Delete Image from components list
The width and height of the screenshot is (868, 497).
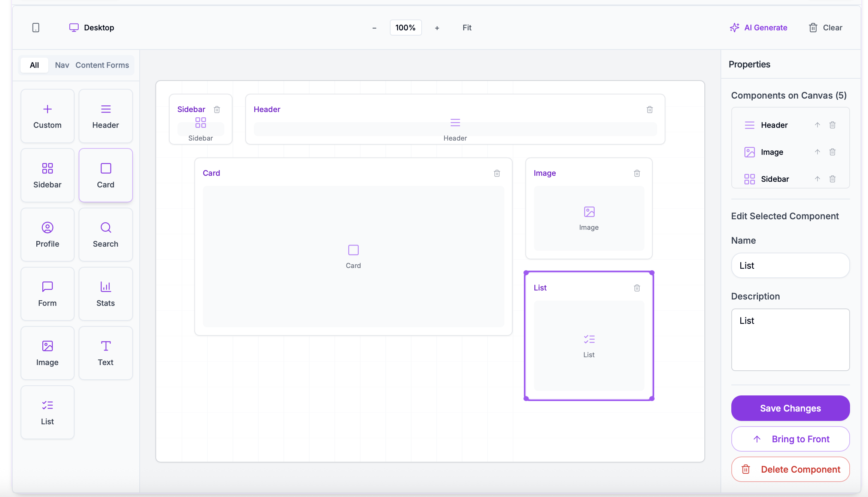[x=832, y=152]
